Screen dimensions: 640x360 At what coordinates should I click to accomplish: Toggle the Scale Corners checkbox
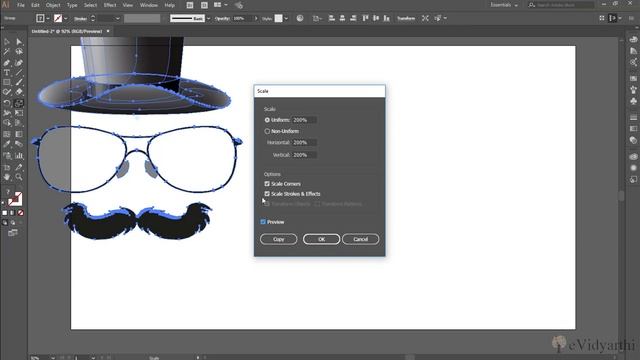pos(267,184)
